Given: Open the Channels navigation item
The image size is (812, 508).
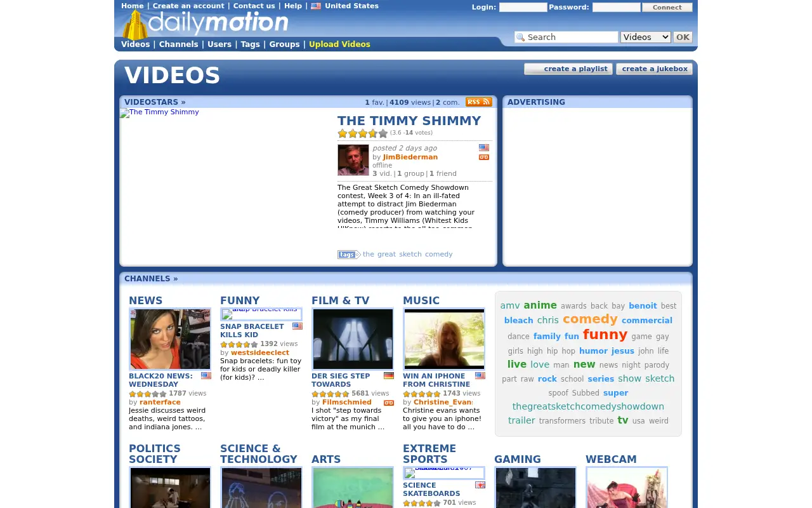Looking at the screenshot, I should (178, 44).
